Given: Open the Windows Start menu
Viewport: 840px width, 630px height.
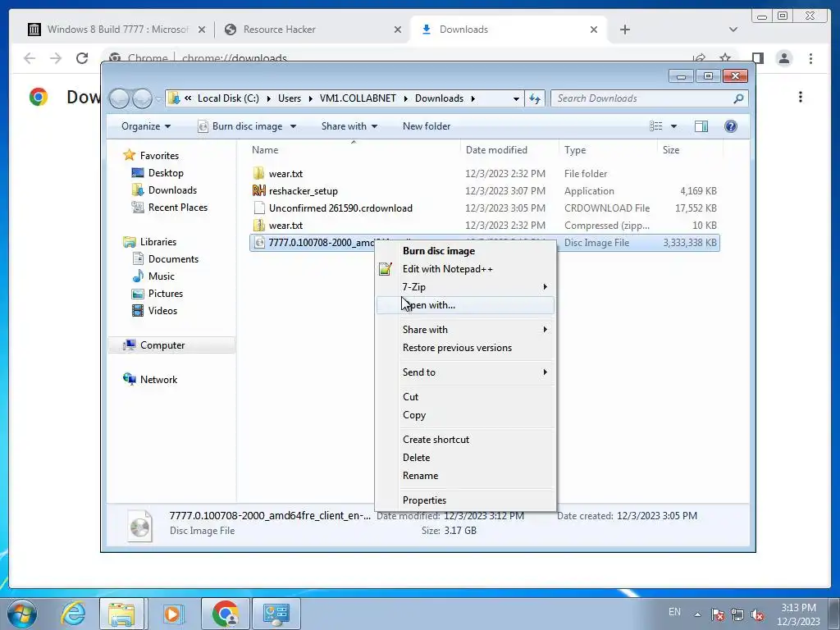Looking at the screenshot, I should (x=21, y=614).
